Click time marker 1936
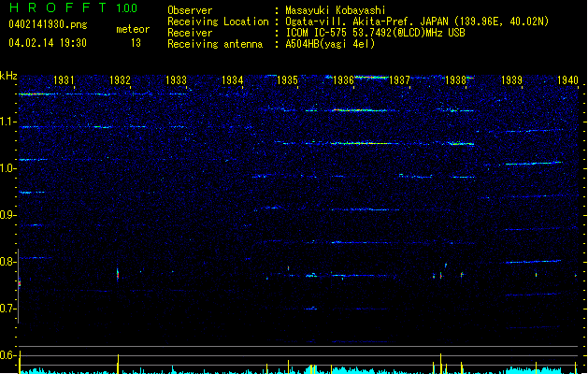 pos(343,80)
